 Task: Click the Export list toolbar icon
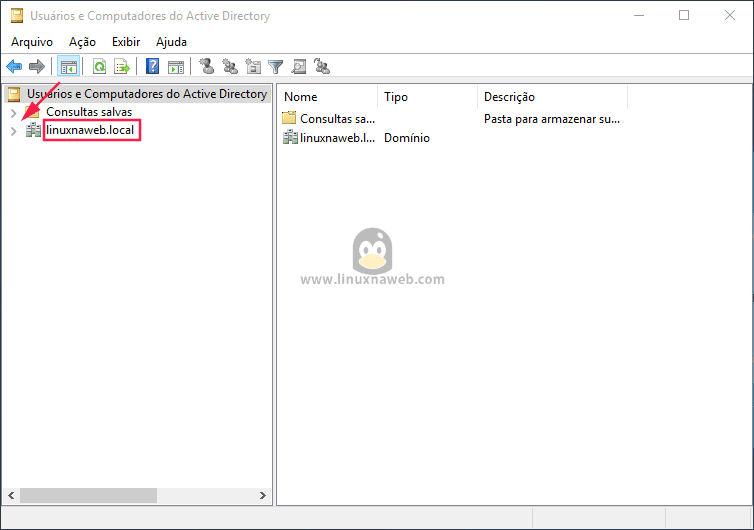click(x=122, y=67)
